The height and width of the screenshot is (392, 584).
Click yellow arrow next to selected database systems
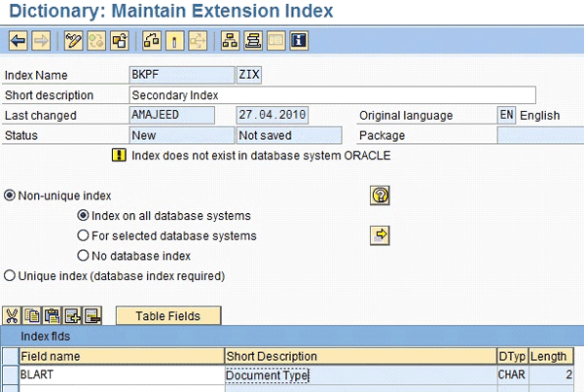[x=381, y=235]
